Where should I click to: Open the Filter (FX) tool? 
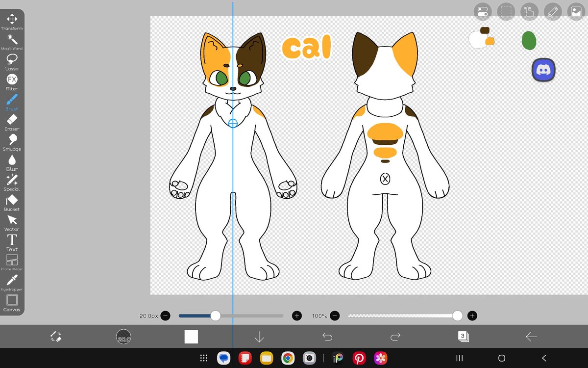(x=12, y=82)
